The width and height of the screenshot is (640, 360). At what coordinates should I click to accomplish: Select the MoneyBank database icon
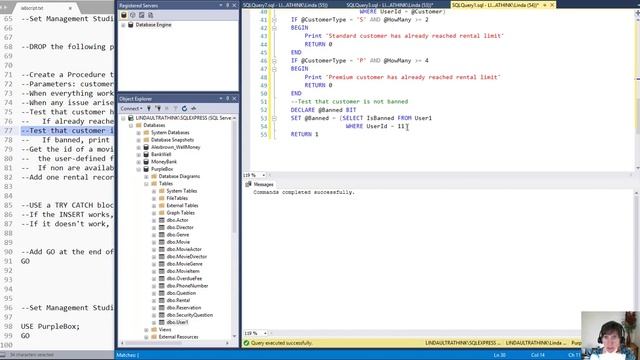coord(146,162)
